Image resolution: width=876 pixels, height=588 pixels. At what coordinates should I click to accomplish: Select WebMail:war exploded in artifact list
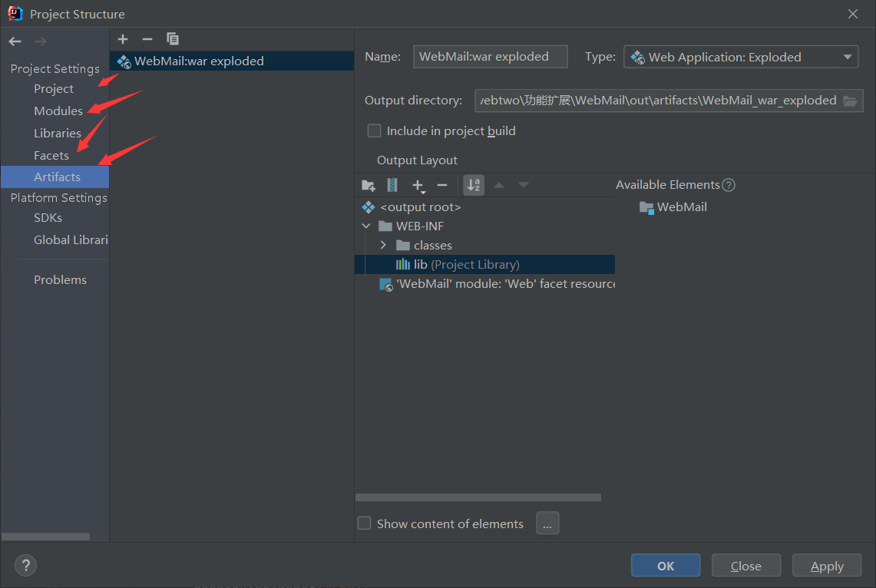(232, 61)
